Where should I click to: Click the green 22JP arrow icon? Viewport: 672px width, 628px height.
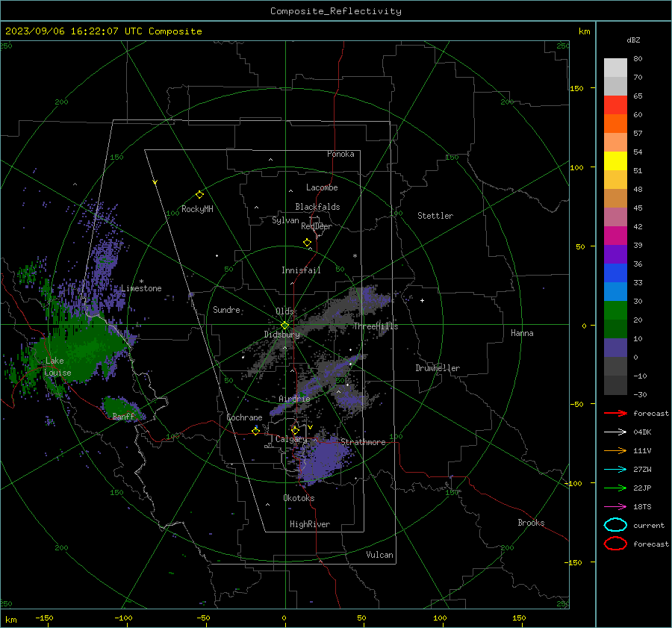(615, 488)
